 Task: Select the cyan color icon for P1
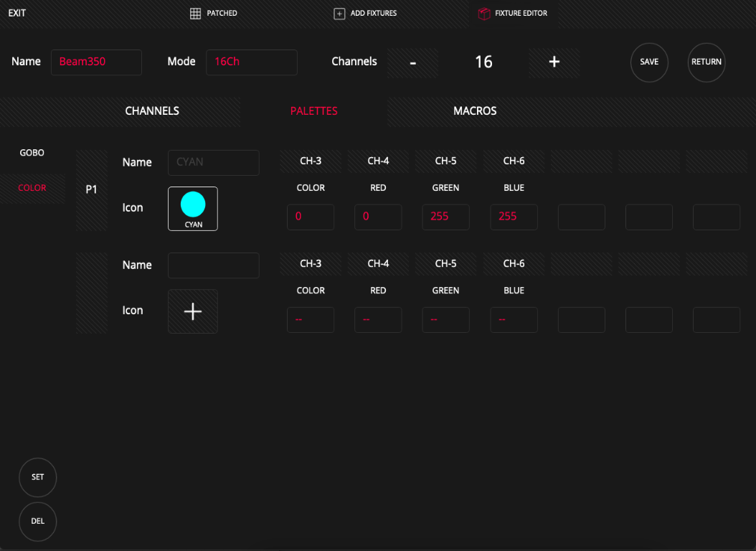coord(193,209)
